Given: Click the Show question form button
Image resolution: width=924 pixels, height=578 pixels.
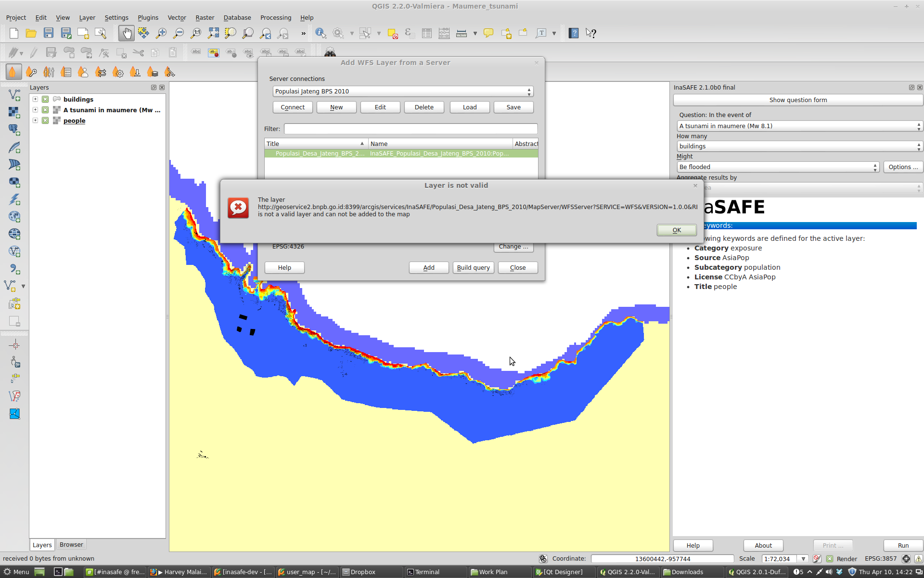Looking at the screenshot, I should click(798, 100).
